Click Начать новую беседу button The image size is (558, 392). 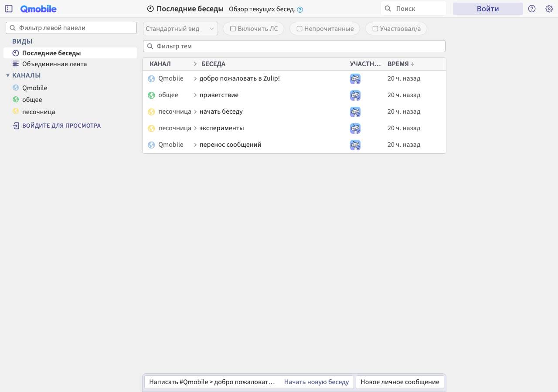click(316, 382)
